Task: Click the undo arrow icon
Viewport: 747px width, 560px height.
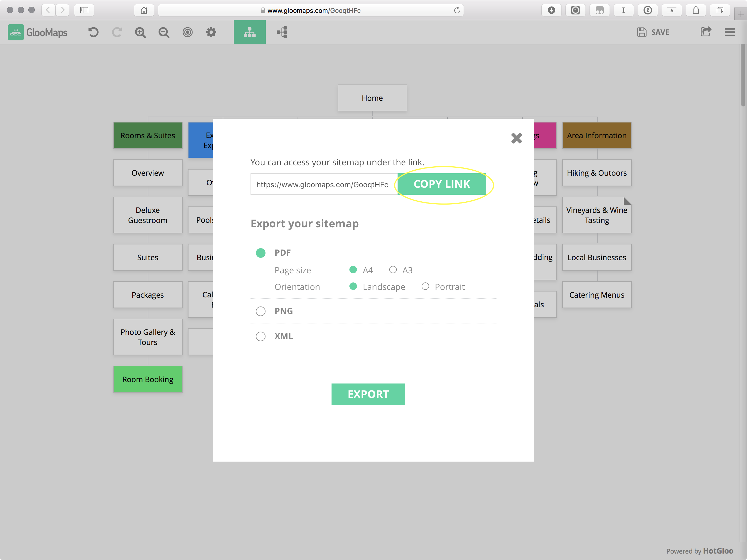Action: pyautogui.click(x=93, y=32)
